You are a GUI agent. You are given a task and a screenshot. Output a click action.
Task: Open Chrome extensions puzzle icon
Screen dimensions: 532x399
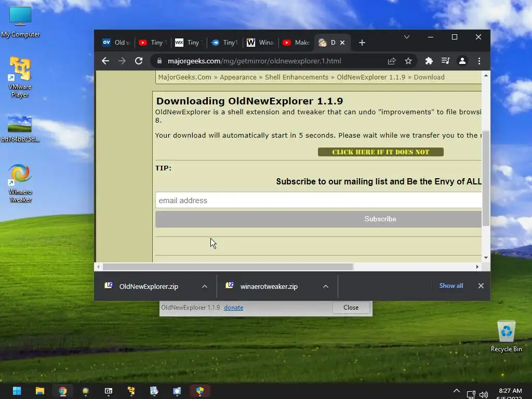429,61
